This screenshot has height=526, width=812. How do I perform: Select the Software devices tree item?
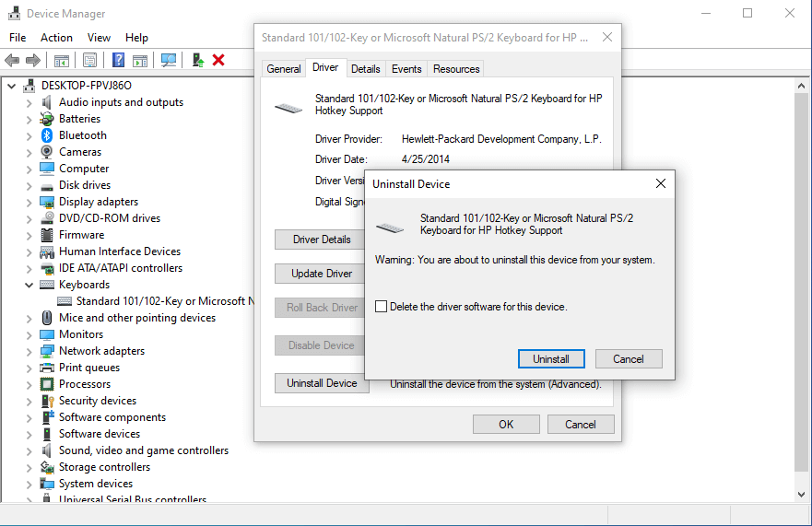coord(99,434)
